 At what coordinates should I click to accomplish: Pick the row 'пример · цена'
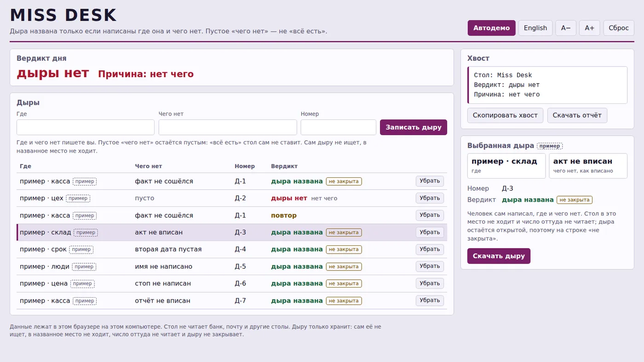click(x=44, y=283)
